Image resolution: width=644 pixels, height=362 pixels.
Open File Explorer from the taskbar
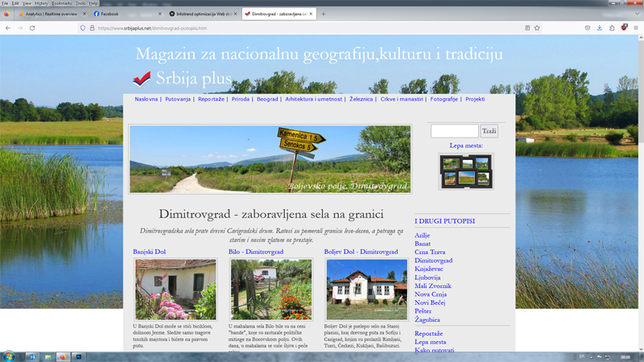47,357
